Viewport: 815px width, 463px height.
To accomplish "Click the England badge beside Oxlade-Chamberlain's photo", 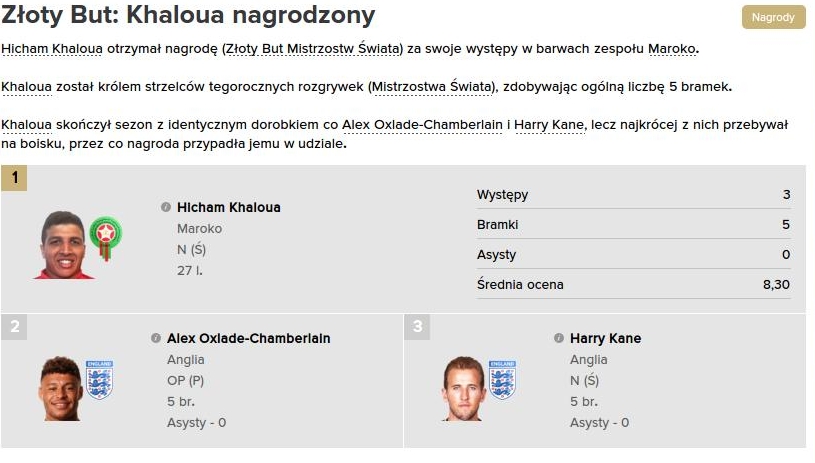I will pyautogui.click(x=99, y=379).
